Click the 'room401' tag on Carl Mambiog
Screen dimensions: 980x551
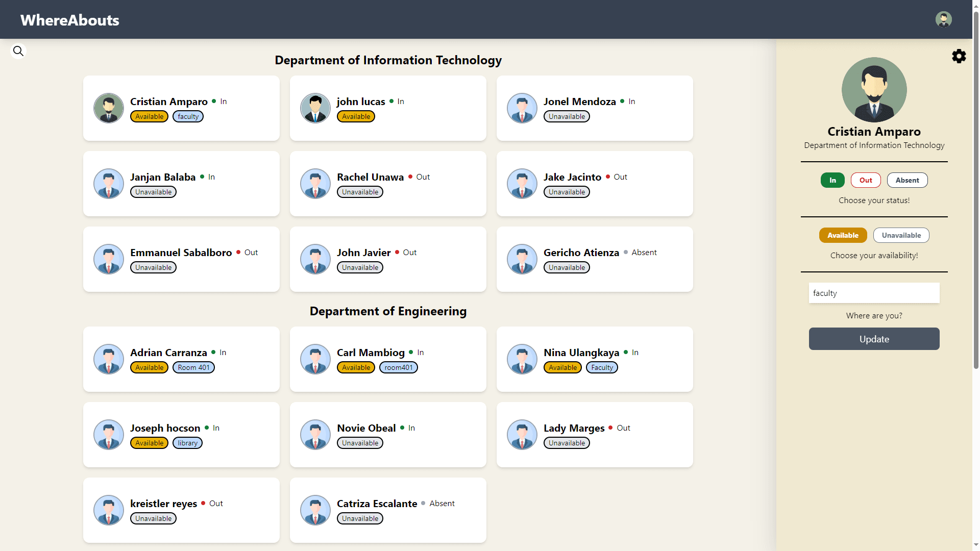[x=399, y=367]
